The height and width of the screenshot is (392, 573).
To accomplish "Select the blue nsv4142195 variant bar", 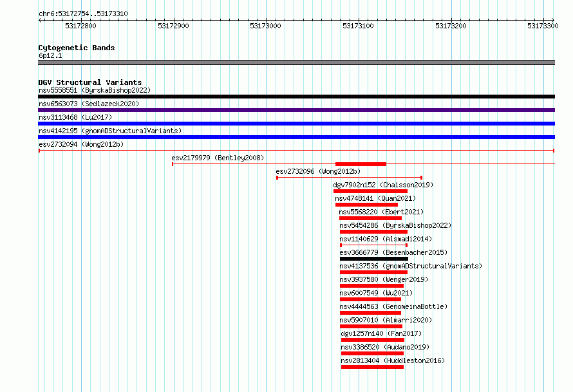I will click(296, 137).
